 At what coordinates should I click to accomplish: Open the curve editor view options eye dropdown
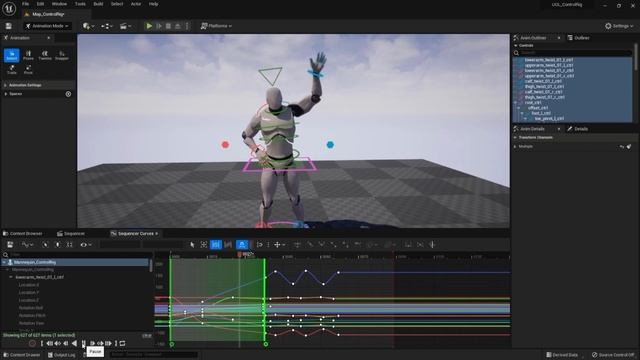(85, 244)
